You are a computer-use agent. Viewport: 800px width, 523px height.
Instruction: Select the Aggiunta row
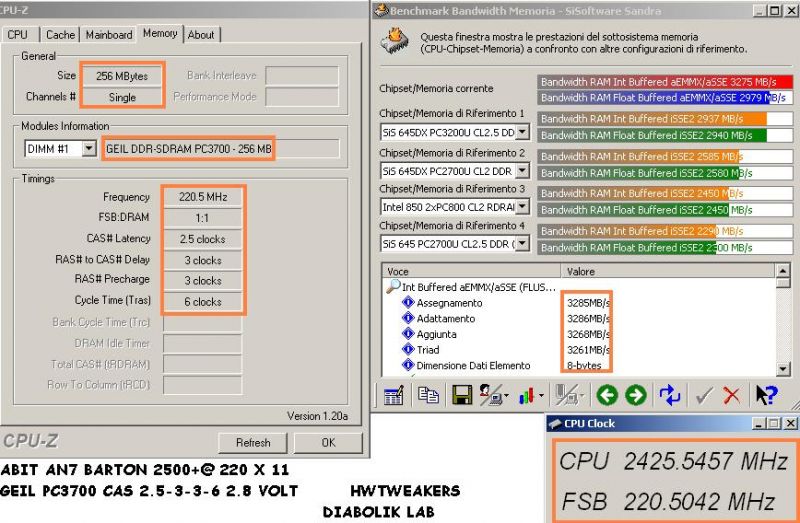click(x=579, y=334)
